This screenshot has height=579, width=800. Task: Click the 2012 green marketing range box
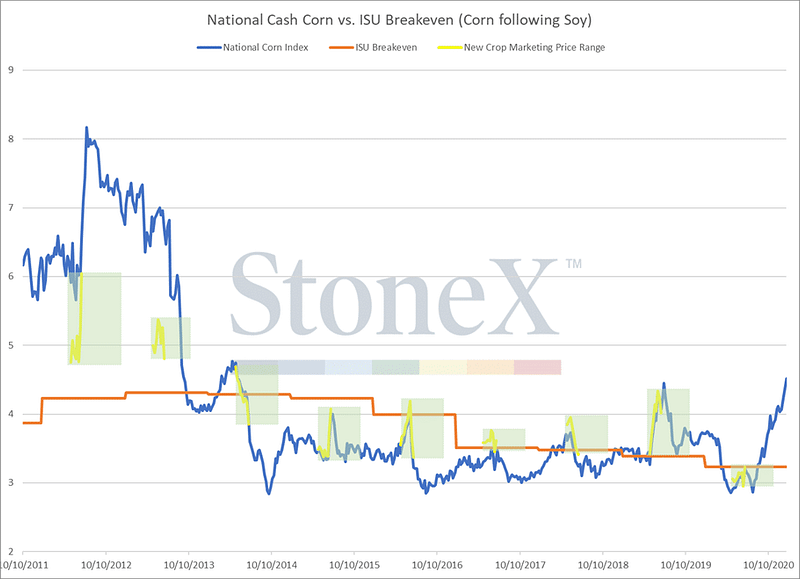94,318
